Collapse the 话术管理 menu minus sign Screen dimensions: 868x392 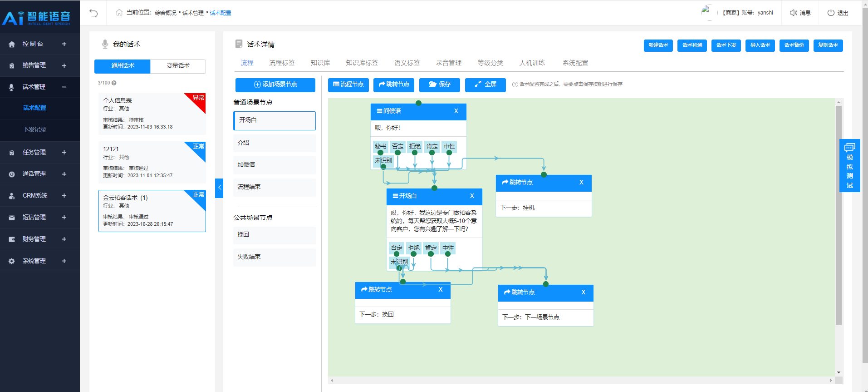(64, 87)
